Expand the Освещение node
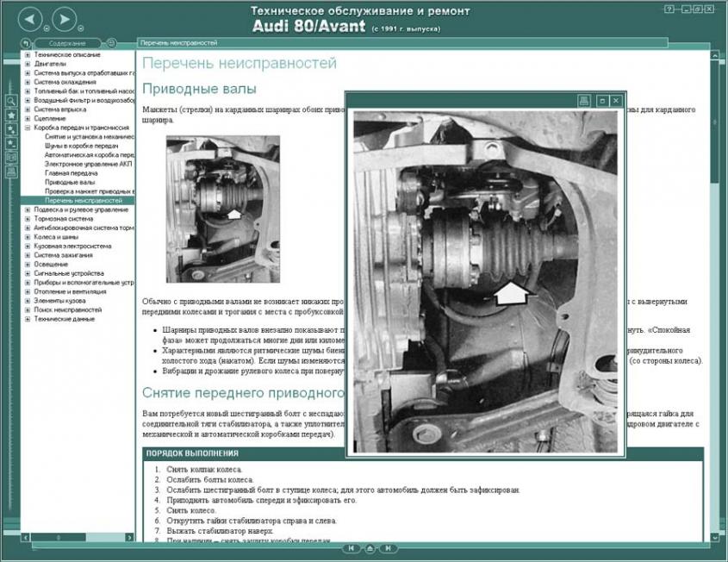The image size is (728, 562). pos(28,265)
